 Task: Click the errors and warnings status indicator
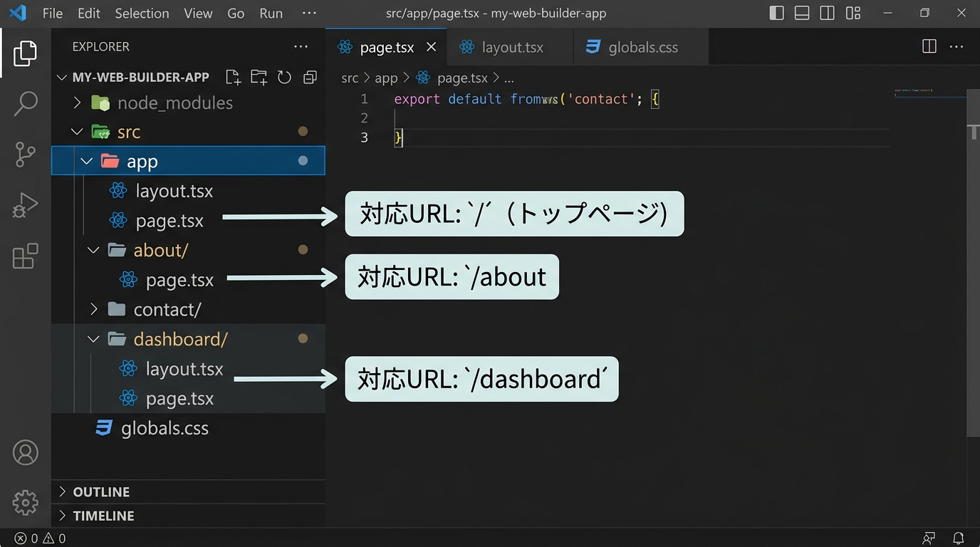[x=41, y=538]
